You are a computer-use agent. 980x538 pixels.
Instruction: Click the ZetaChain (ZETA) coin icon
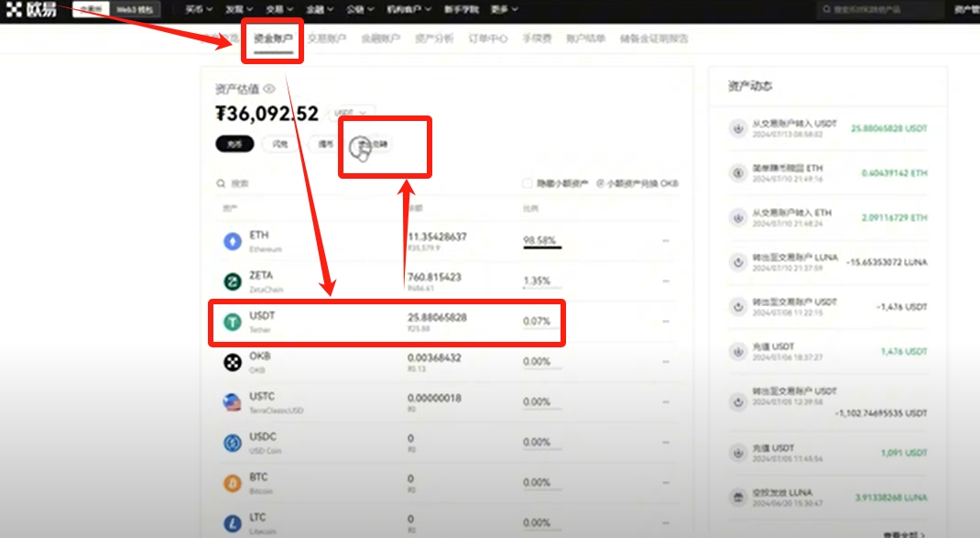233,281
